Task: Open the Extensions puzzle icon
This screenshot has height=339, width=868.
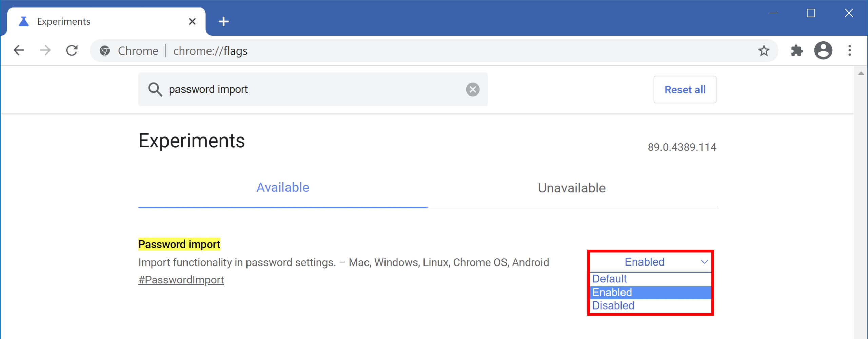Action: click(x=796, y=50)
